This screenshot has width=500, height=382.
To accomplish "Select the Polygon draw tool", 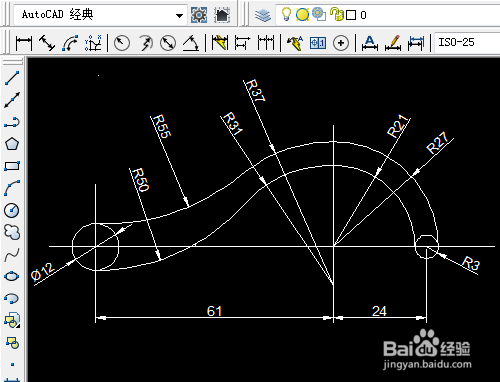I will 12,144.
